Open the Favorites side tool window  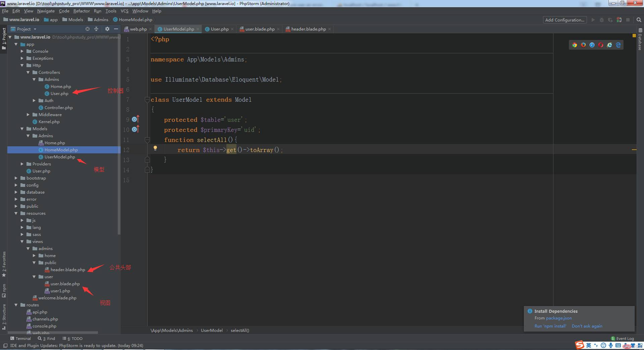tap(4, 264)
